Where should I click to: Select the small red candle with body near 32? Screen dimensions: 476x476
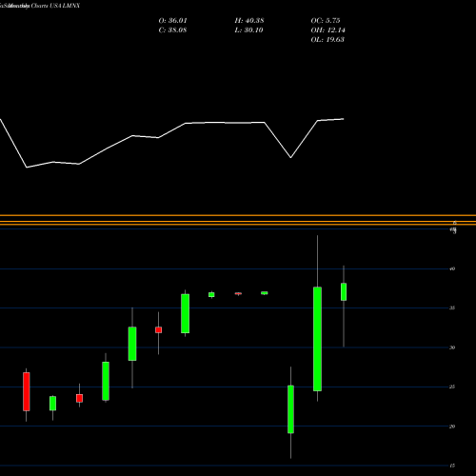[x=159, y=330]
